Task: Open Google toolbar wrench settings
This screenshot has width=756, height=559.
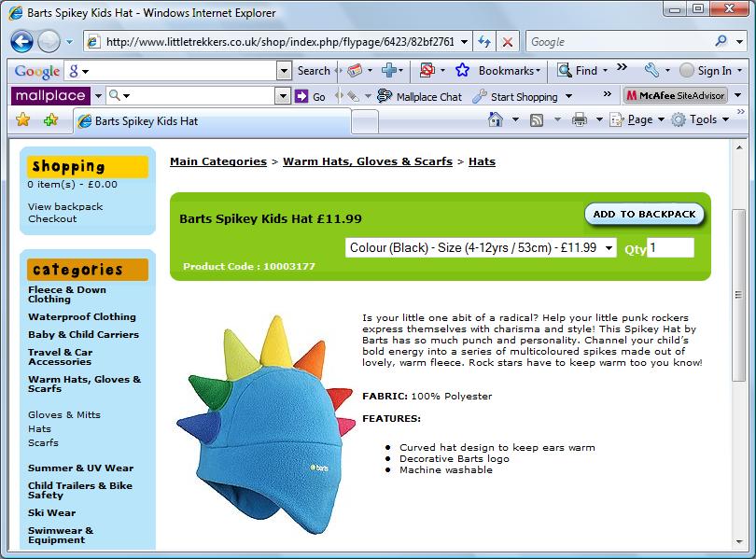Action: click(x=651, y=70)
